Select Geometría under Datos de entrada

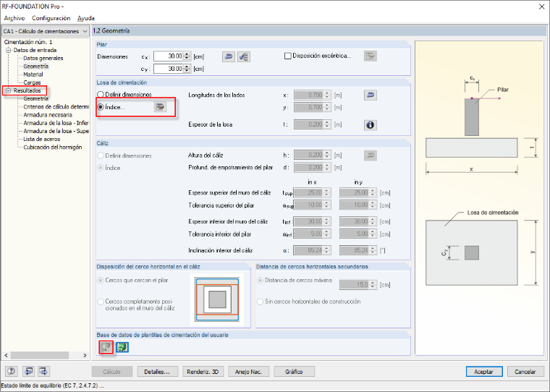[35, 67]
